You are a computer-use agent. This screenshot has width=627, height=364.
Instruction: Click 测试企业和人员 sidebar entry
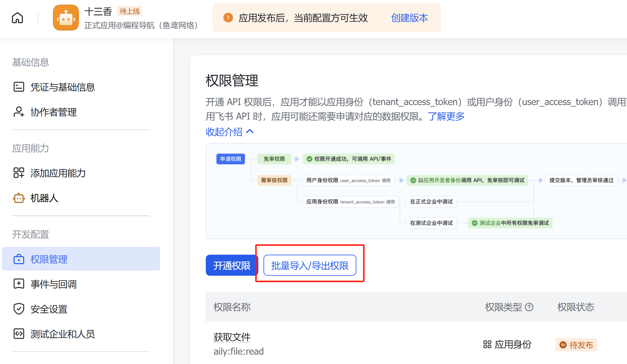tap(62, 334)
